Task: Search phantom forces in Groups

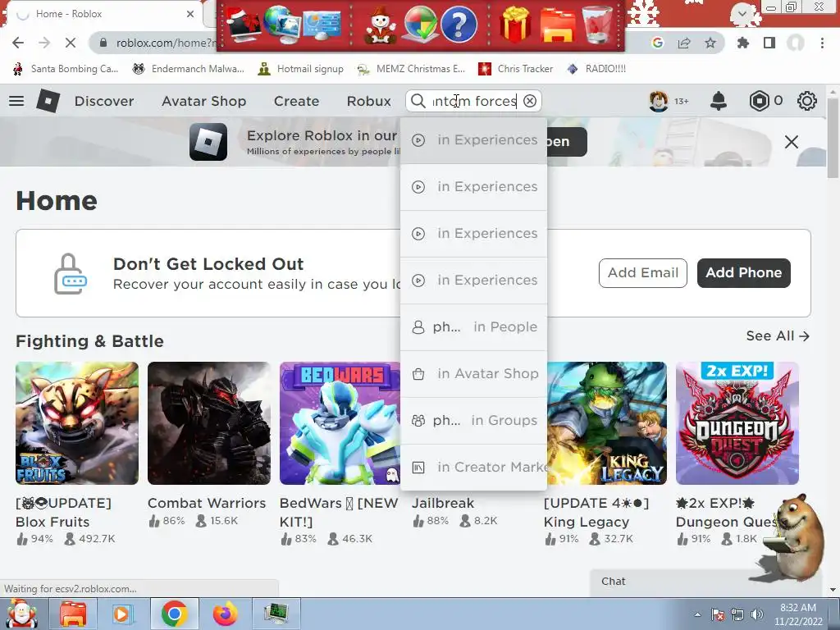Action: pyautogui.click(x=473, y=421)
